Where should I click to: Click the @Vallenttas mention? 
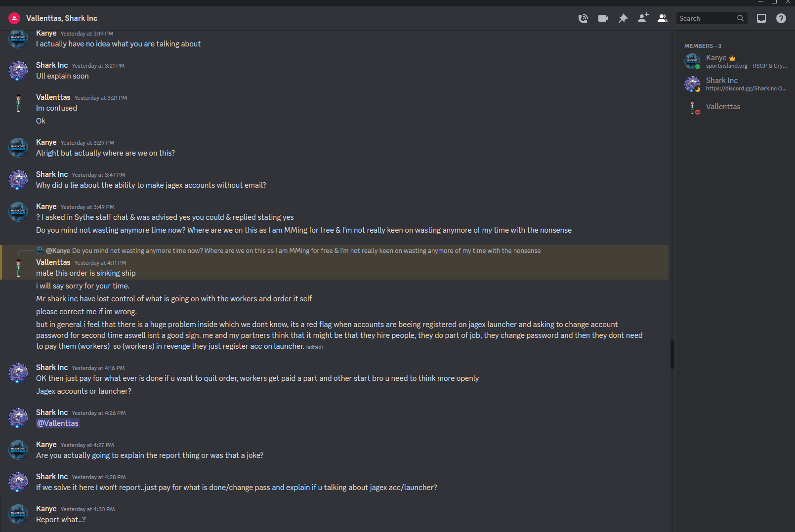pos(58,423)
